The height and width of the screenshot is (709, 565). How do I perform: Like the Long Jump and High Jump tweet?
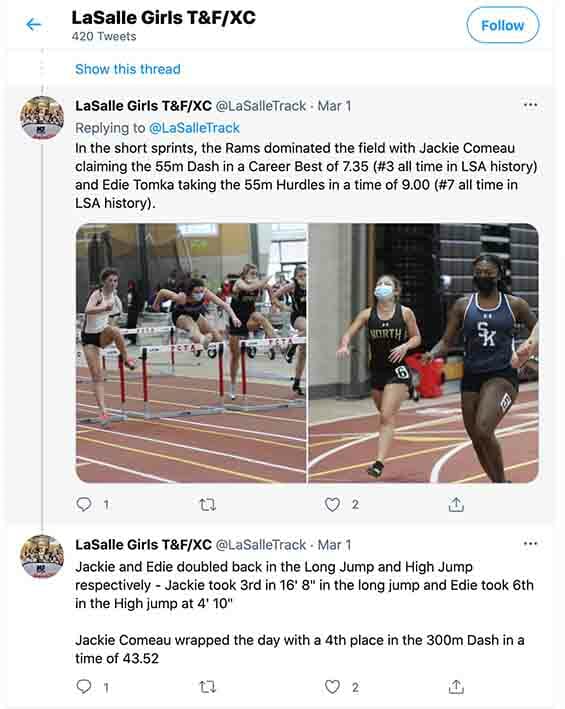coord(332,687)
